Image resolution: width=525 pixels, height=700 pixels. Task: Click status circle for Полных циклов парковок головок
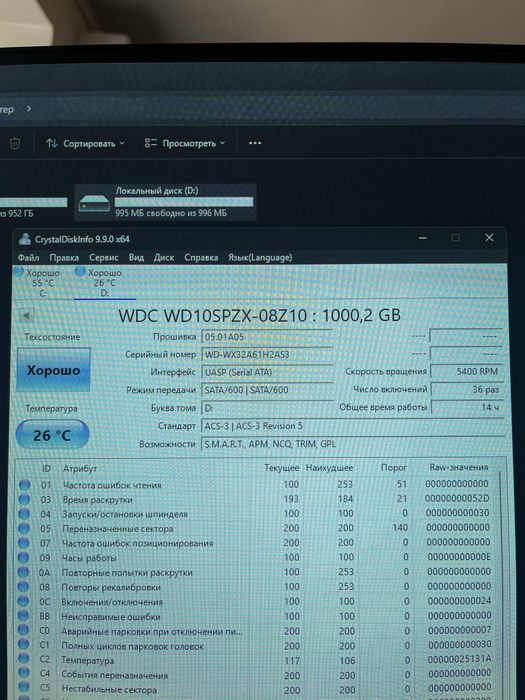(x=23, y=646)
